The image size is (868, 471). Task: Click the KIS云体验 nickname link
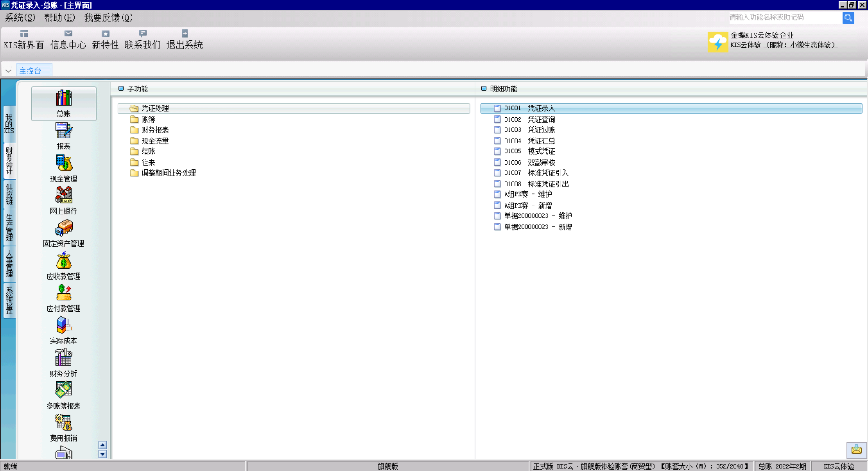[x=800, y=45]
